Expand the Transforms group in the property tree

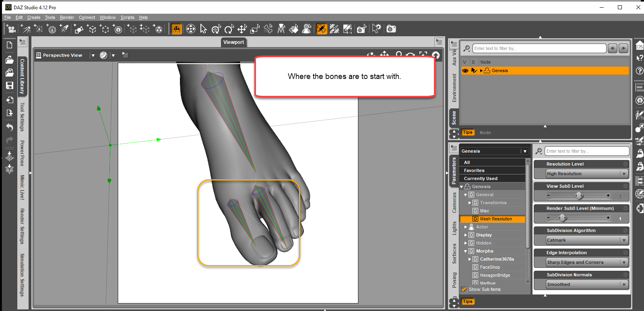tap(470, 203)
